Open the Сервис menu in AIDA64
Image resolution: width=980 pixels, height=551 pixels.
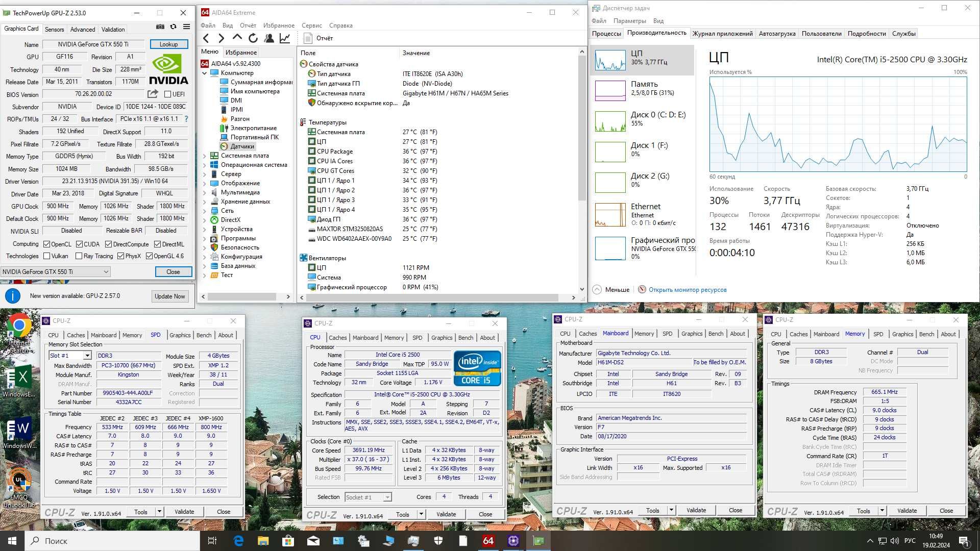[x=311, y=26]
